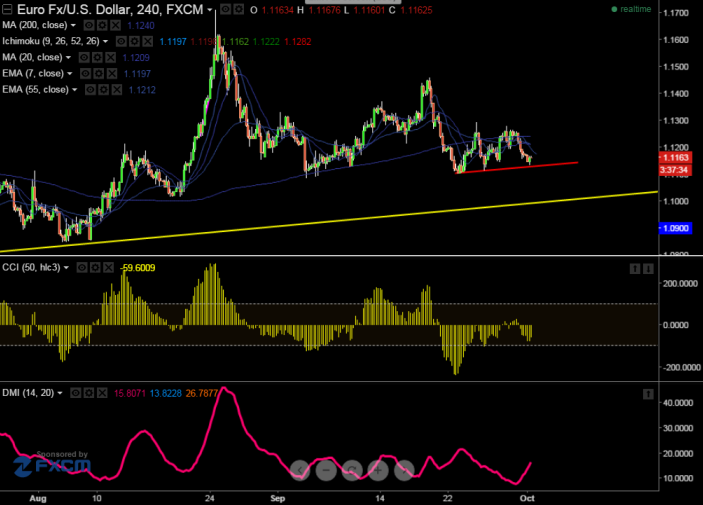Screen dimensions: 703x505
Task: Hide the MA (20, close) indicator
Action: point(84,57)
